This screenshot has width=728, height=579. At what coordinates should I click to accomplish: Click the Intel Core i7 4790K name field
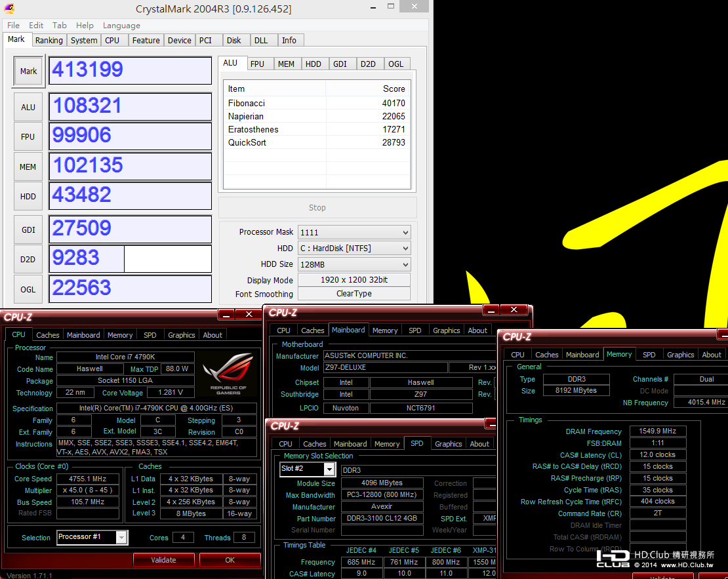click(125, 357)
